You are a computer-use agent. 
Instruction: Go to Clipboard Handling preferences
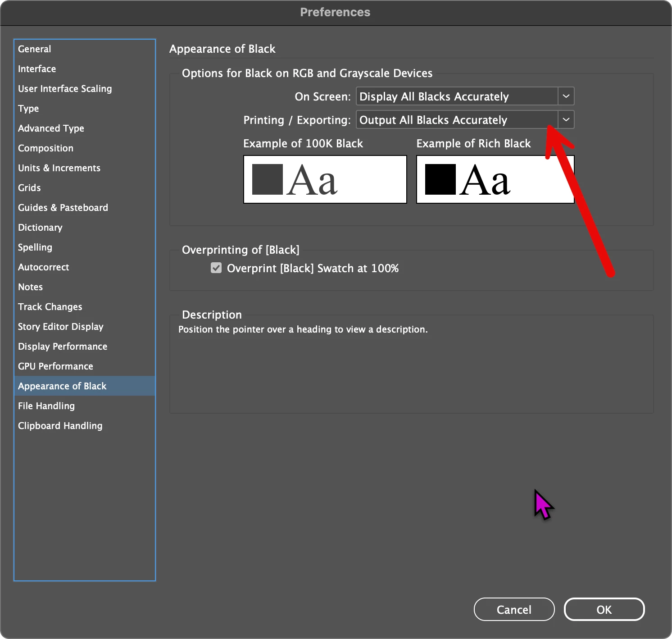85,426
